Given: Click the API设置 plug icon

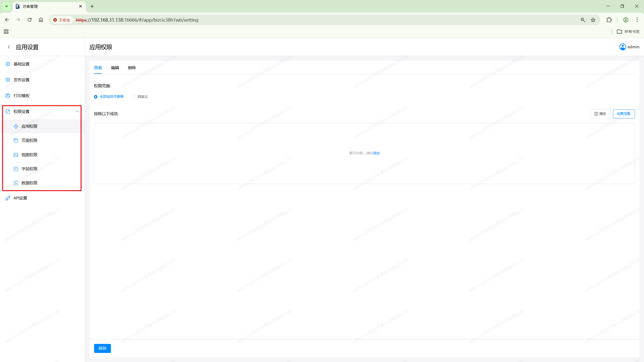Looking at the screenshot, I should pos(8,198).
